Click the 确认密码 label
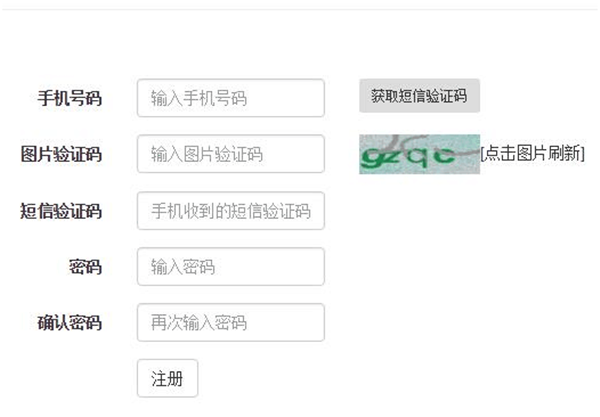The width and height of the screenshot is (600, 417). click(69, 323)
